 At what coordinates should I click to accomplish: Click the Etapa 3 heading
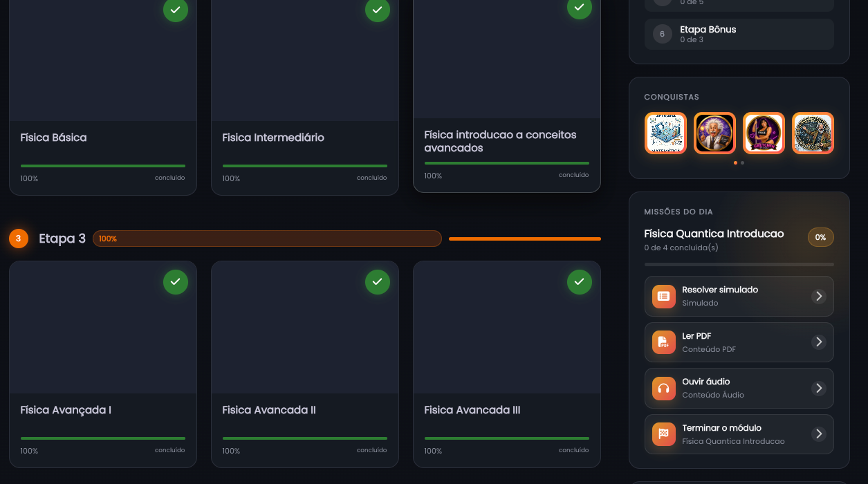click(62, 239)
